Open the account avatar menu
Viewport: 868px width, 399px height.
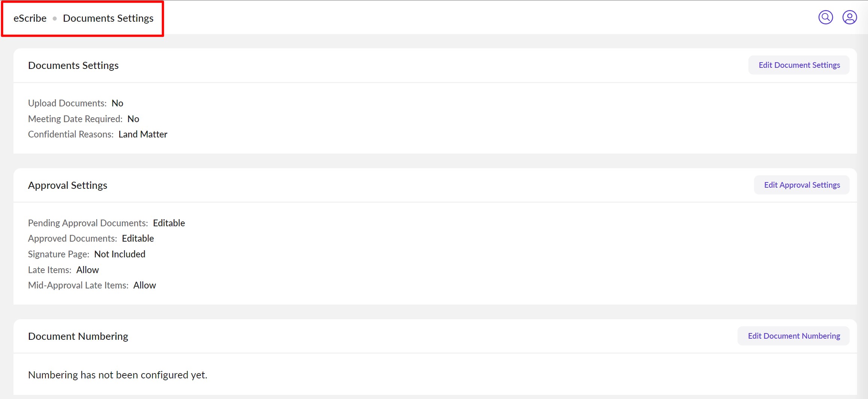coord(850,17)
